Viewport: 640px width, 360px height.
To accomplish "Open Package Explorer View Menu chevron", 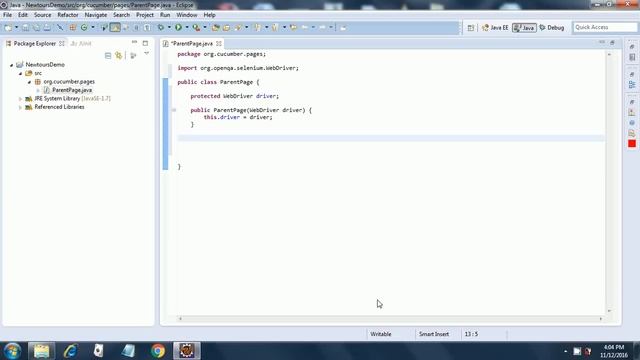I will click(146, 54).
